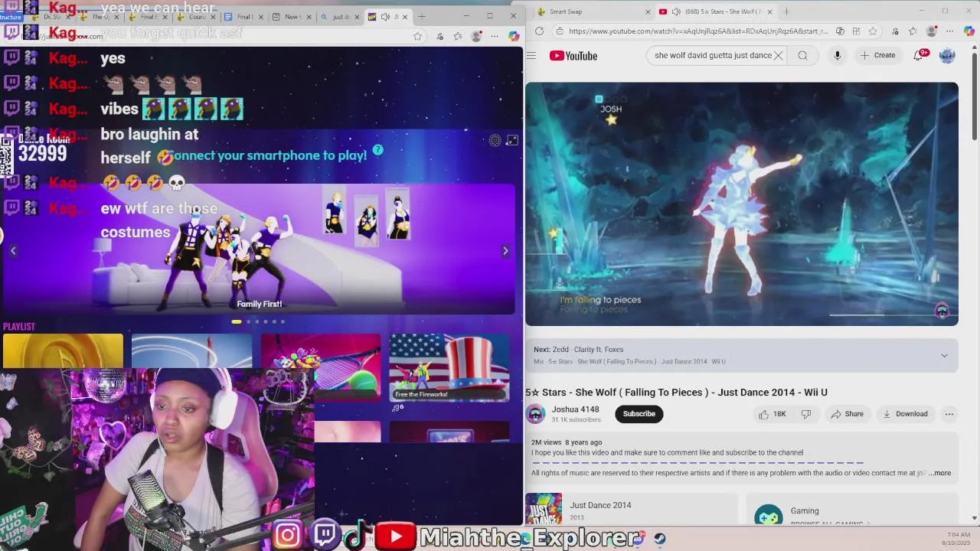This screenshot has height=551, width=980.
Task: Open the YouTube hamburger guide menu
Action: click(x=531, y=55)
